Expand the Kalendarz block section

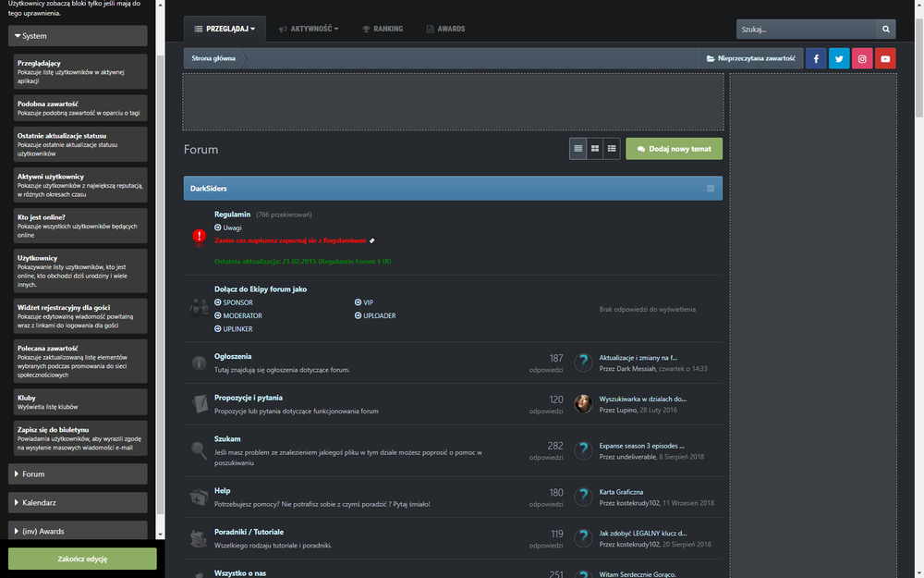coord(78,502)
